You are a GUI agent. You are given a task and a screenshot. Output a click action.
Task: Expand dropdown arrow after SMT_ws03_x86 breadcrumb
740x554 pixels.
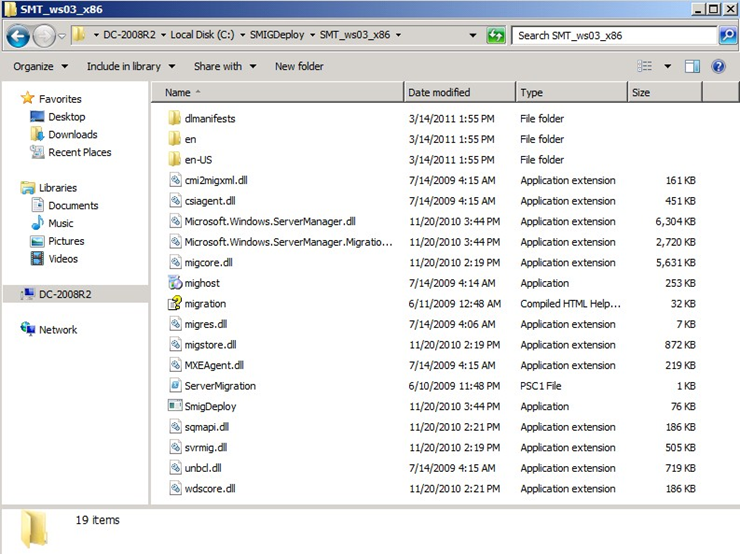pyautogui.click(x=398, y=35)
